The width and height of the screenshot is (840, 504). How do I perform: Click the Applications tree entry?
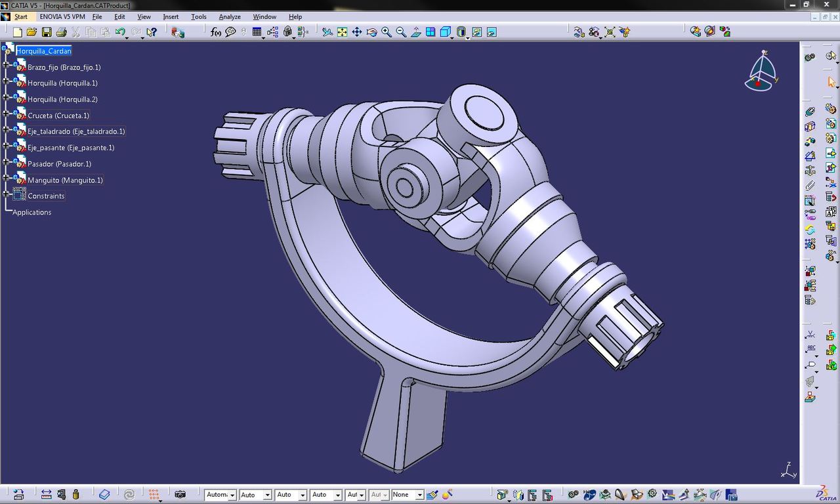pos(31,212)
